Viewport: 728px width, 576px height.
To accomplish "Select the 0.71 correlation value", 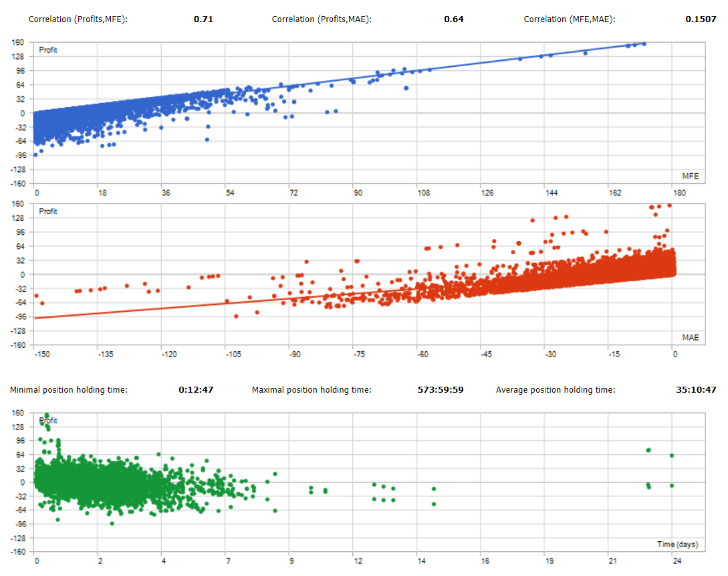I will point(203,19).
